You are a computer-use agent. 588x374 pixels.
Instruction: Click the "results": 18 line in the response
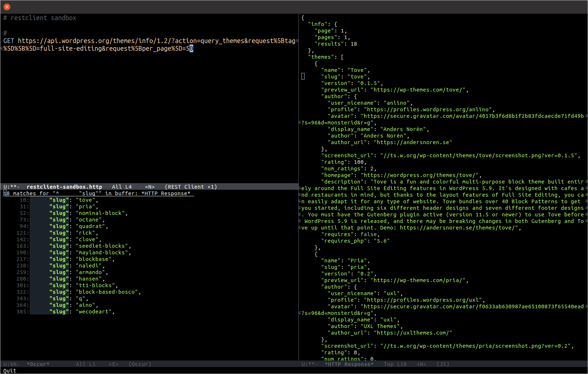[336, 44]
